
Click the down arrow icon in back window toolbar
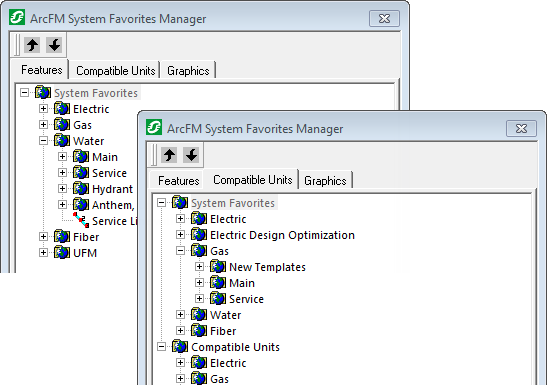[54, 45]
